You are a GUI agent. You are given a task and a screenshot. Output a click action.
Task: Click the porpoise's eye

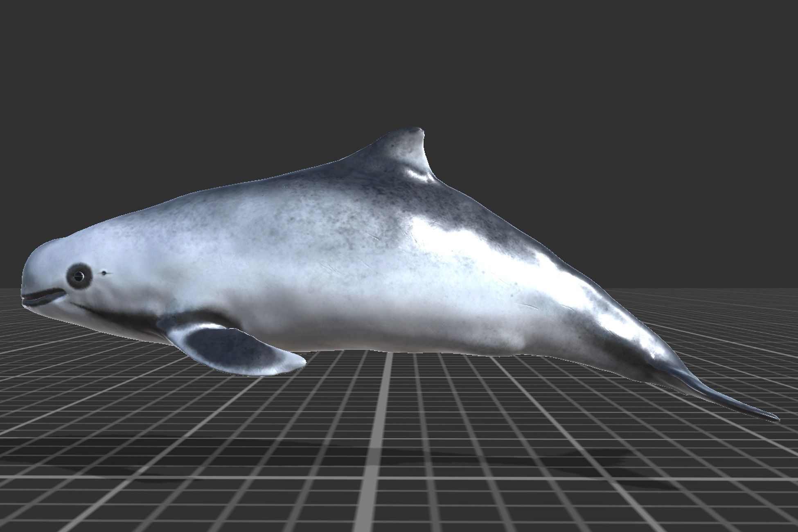(79, 277)
